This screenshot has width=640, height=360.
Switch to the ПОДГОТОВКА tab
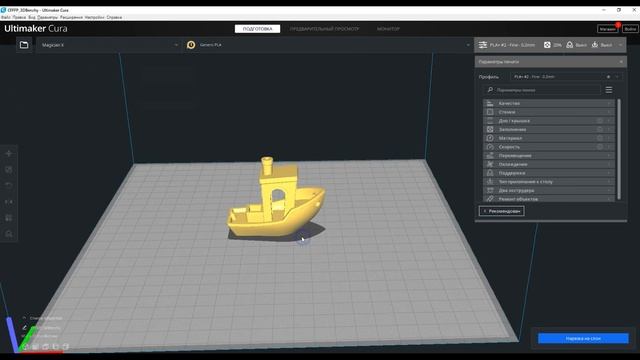[257, 29]
